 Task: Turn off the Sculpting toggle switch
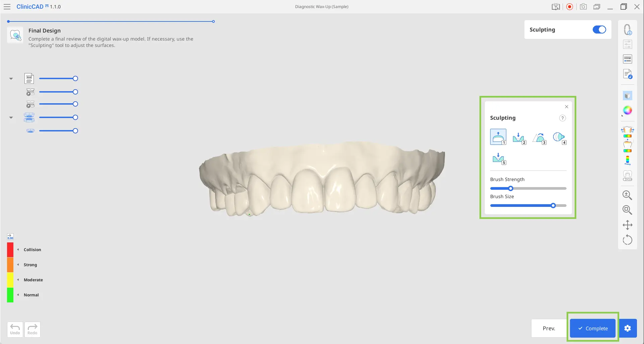599,30
